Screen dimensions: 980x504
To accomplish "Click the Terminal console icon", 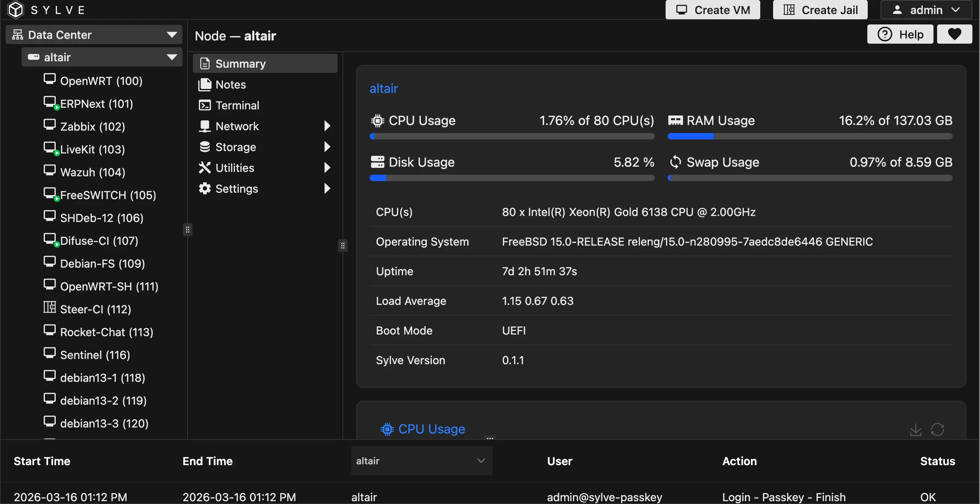I will point(205,105).
